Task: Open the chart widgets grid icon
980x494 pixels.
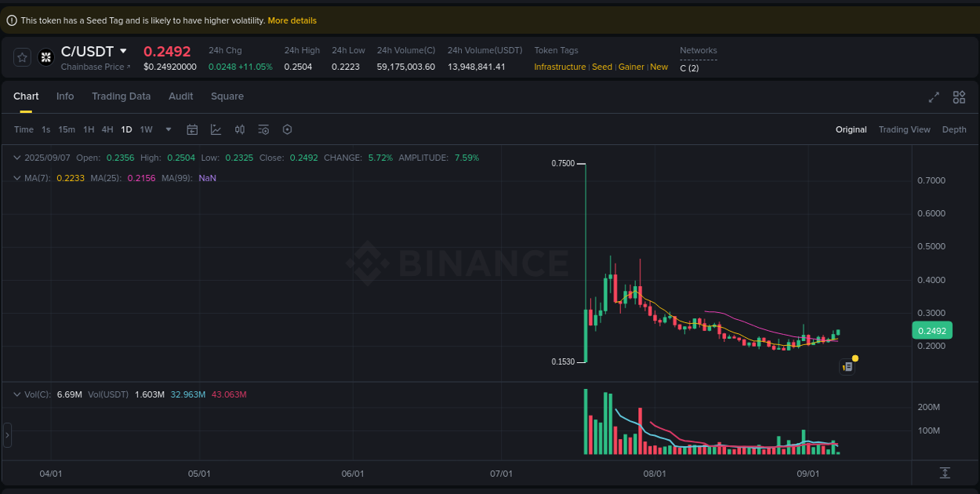Action: tap(959, 97)
